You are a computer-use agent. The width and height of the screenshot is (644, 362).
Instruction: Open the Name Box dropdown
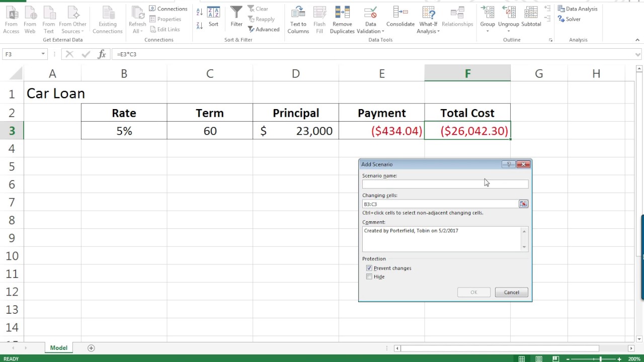point(43,54)
